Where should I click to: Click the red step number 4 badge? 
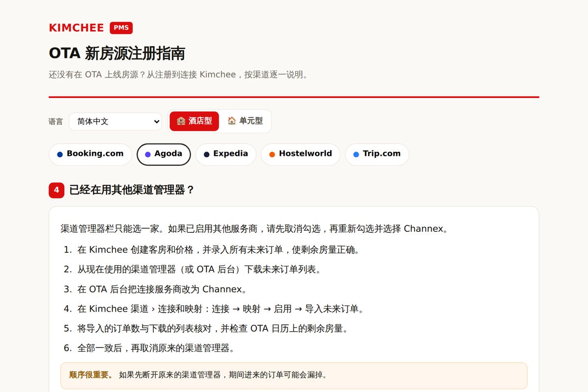[x=56, y=190]
